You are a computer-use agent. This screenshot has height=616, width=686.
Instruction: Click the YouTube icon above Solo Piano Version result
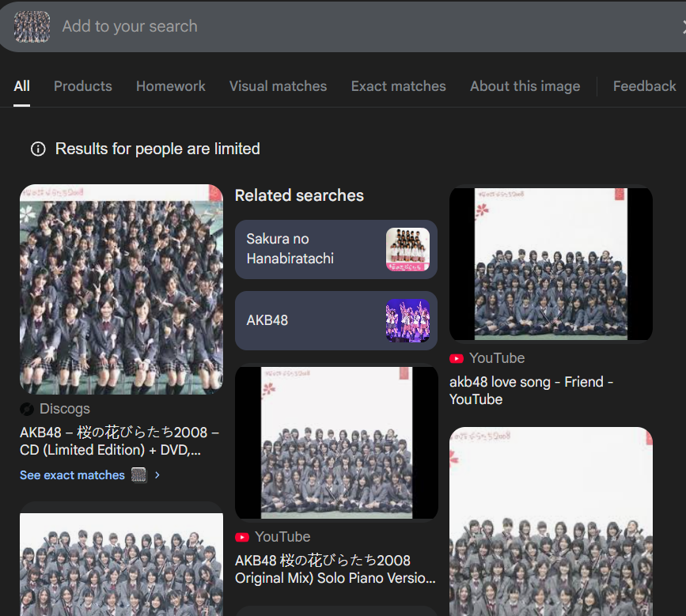[x=242, y=537]
